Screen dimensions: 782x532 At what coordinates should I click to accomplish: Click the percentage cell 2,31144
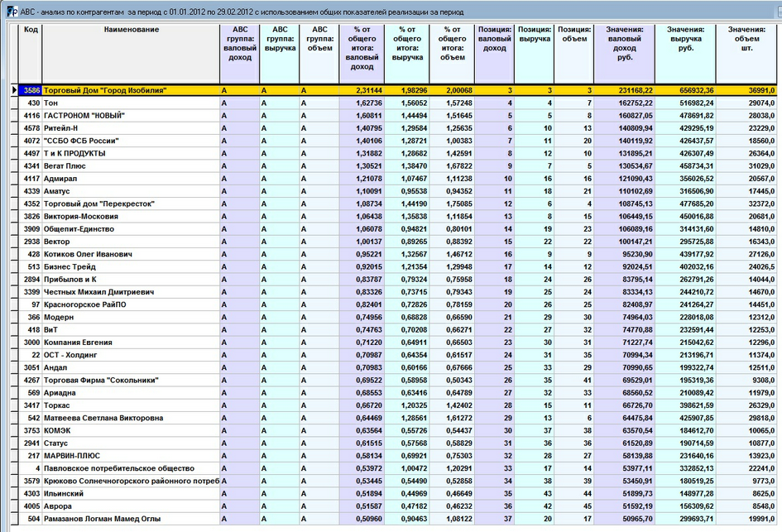pos(362,90)
